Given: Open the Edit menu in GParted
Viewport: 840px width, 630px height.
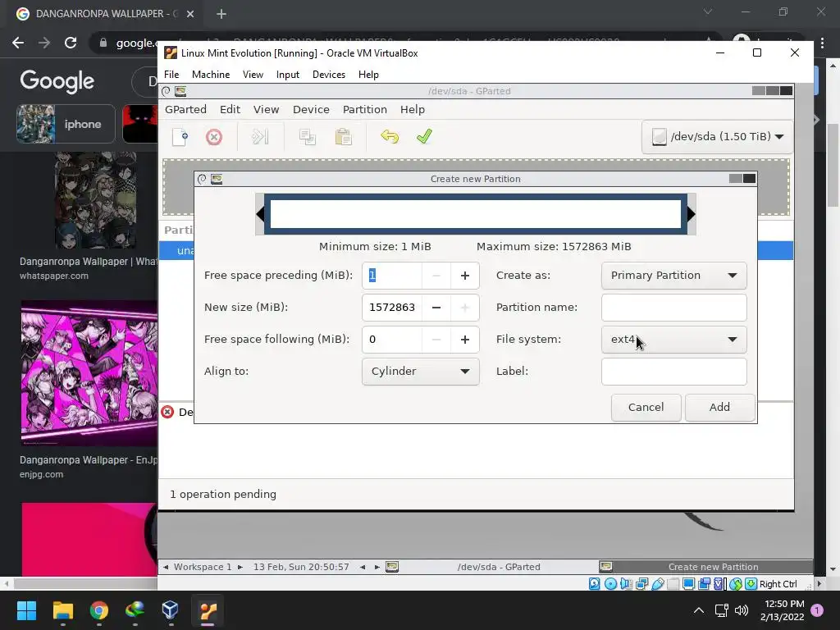Looking at the screenshot, I should click(230, 109).
